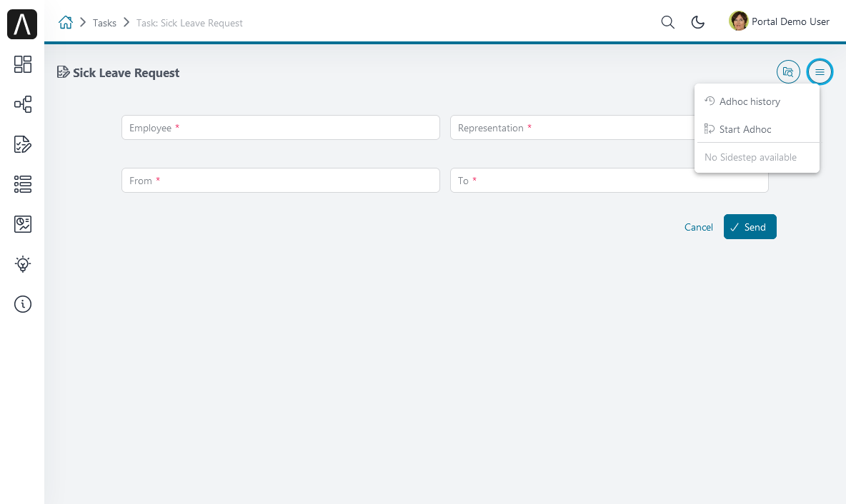The image size is (846, 504).
Task: Click the Sick Leave Request heading
Action: coord(126,73)
